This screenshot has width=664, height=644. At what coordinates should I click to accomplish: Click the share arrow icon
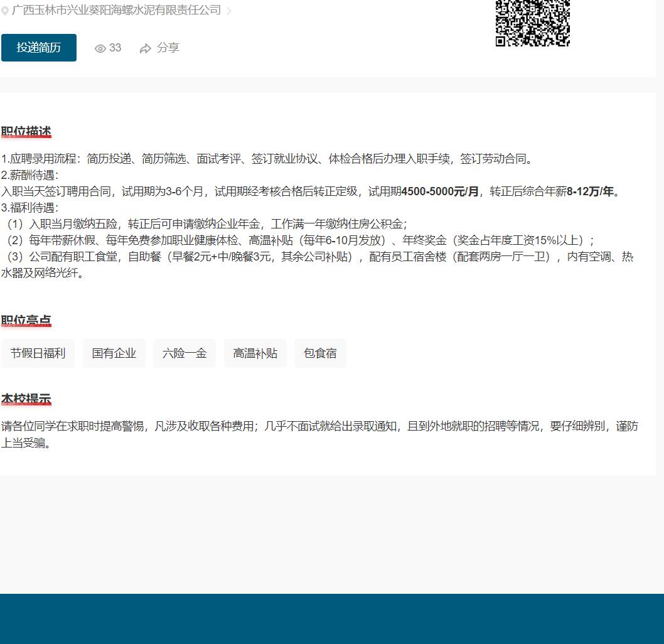click(x=146, y=48)
